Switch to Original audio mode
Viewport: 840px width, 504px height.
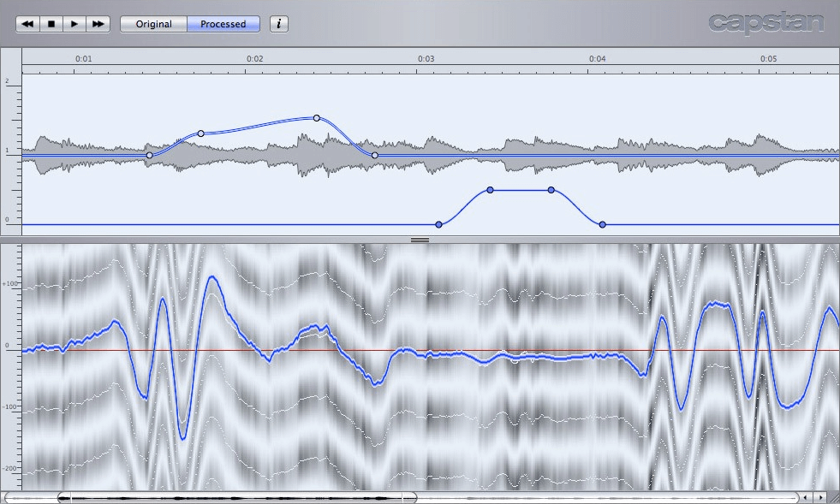pos(153,24)
